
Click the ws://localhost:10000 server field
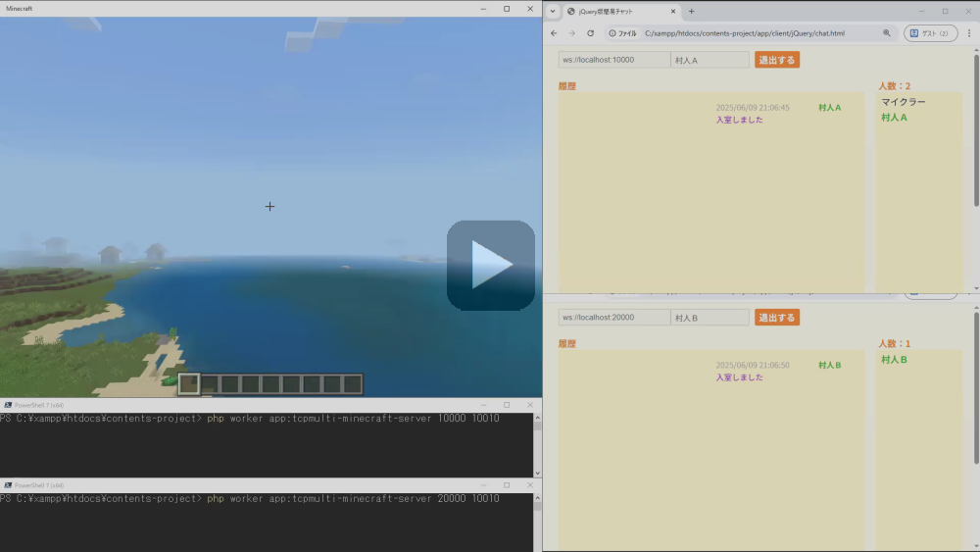[x=613, y=60]
